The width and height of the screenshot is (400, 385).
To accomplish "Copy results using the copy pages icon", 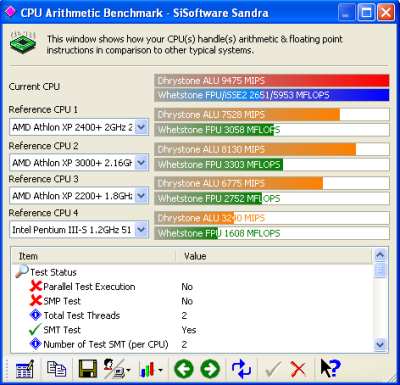I will [56, 369].
